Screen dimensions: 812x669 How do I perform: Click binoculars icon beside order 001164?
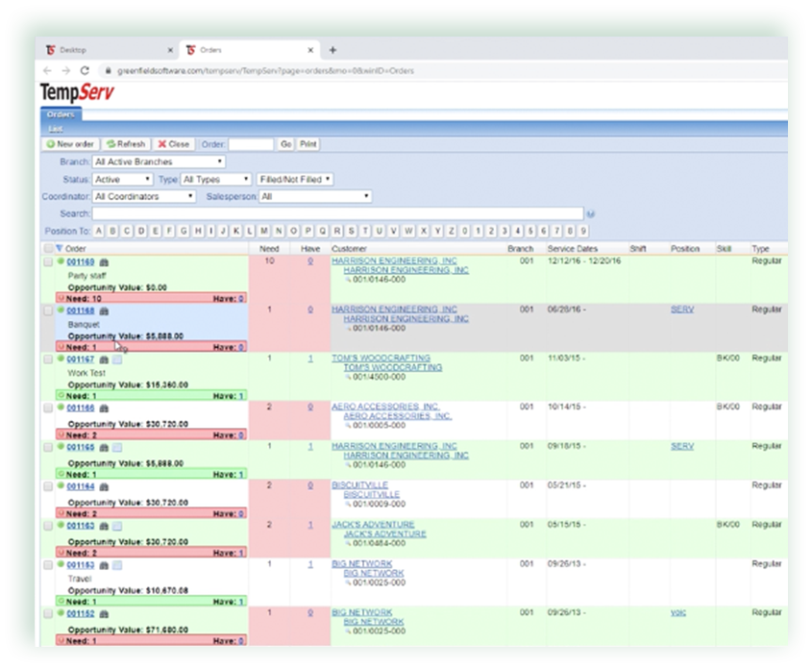(104, 486)
